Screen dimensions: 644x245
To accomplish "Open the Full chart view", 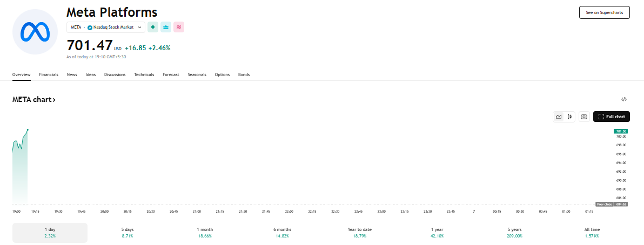I will 612,117.
